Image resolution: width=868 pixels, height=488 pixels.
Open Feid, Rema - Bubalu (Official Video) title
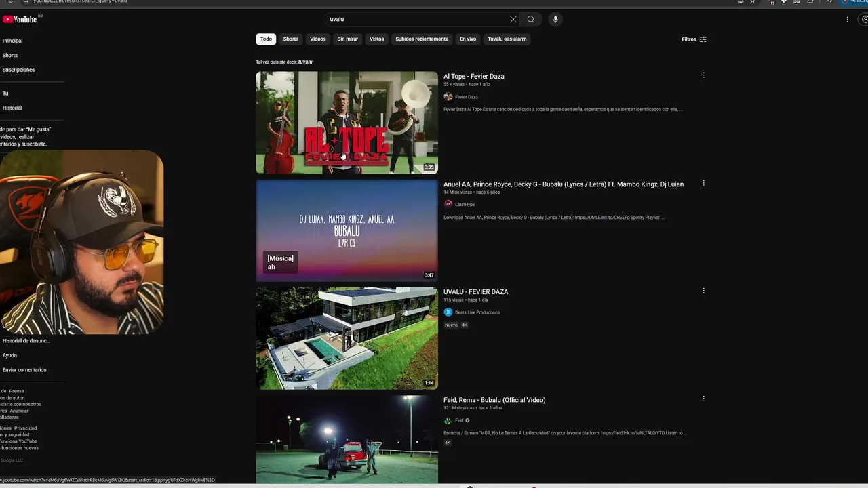[494, 400]
